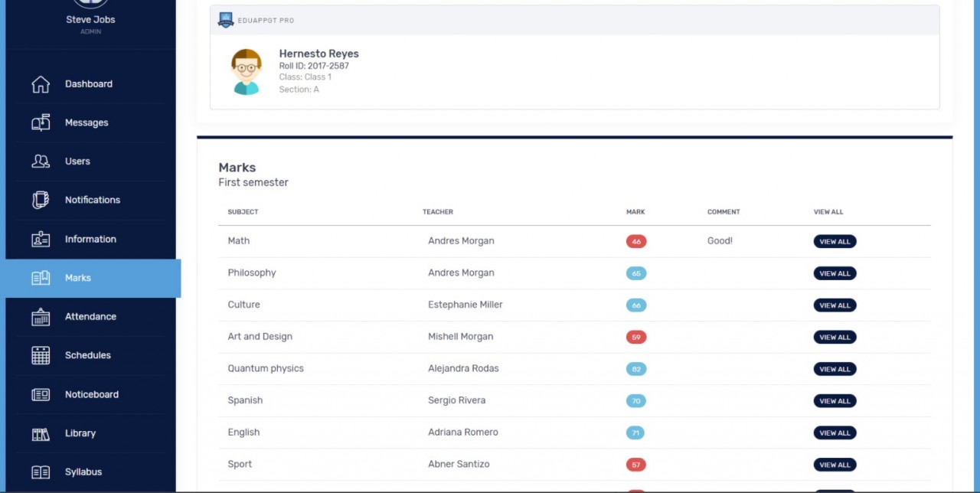Open the Information section
The height and width of the screenshot is (493, 980).
[41, 239]
